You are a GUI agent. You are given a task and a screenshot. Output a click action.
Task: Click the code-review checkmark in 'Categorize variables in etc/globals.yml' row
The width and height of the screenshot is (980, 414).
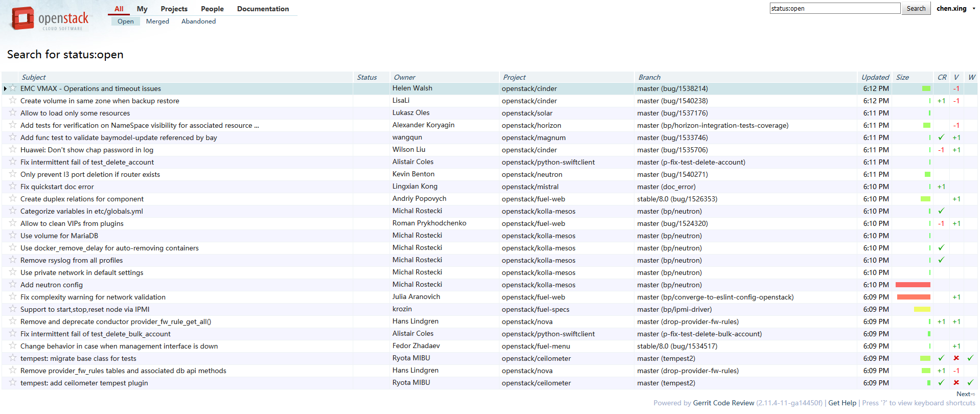pyautogui.click(x=941, y=211)
